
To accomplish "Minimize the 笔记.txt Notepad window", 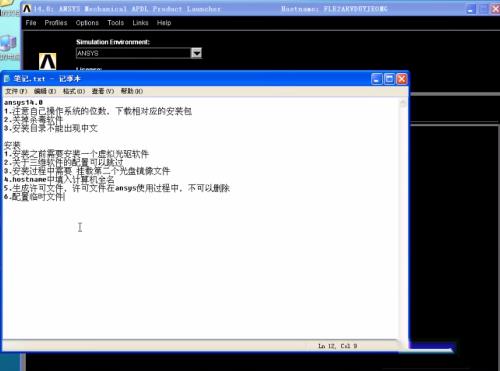I will pyautogui.click(x=377, y=79).
